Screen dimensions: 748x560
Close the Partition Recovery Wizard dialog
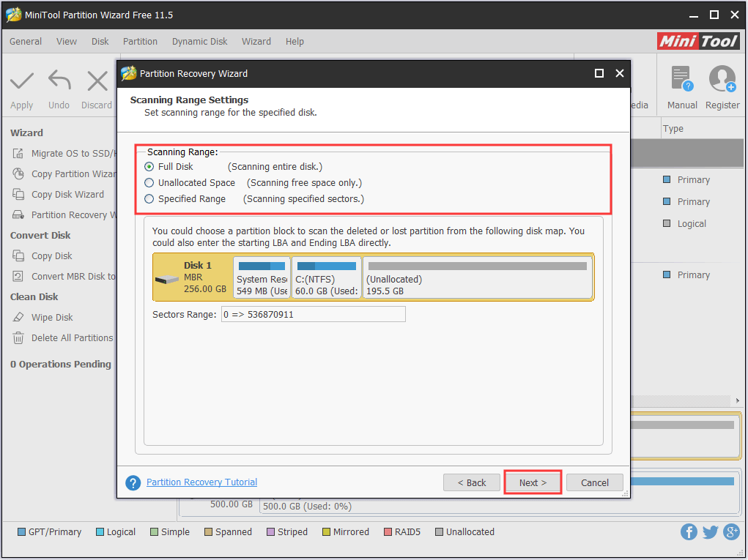620,73
